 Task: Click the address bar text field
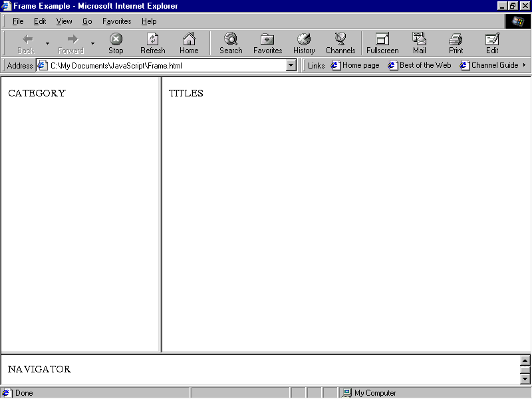166,66
